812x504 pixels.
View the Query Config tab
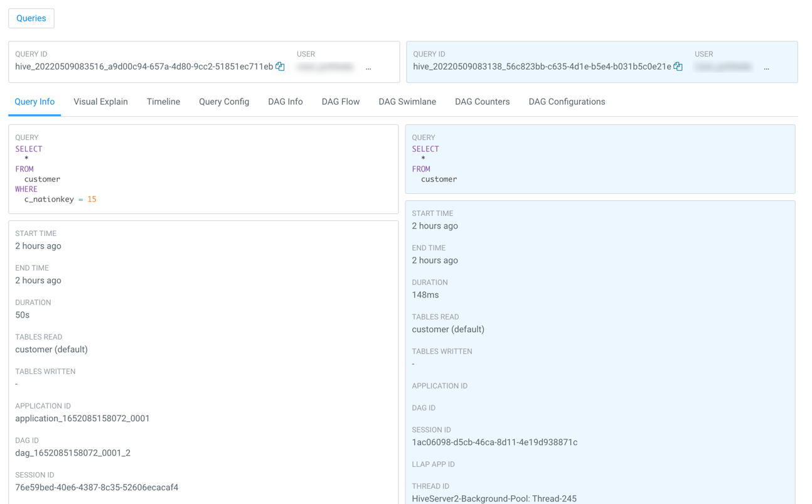click(224, 101)
